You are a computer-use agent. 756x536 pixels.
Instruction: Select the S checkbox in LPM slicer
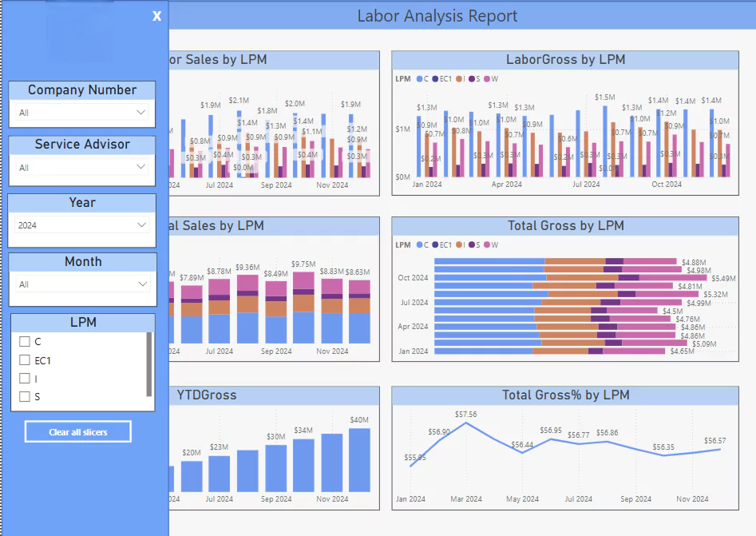(x=25, y=396)
